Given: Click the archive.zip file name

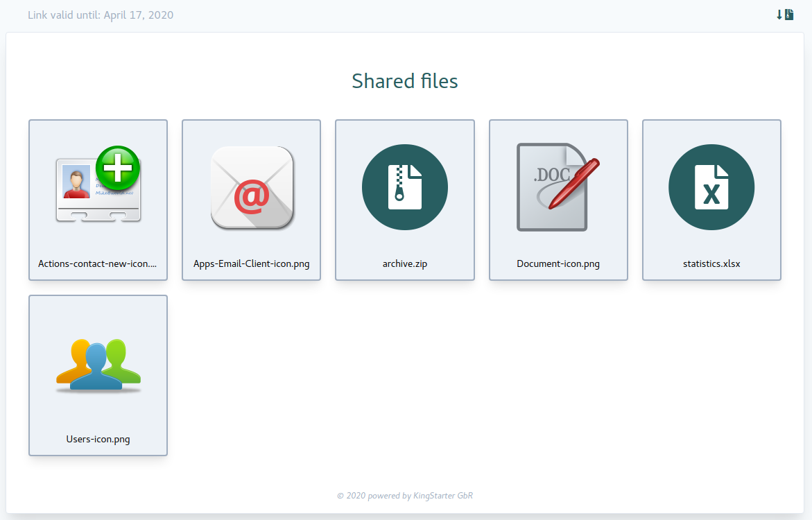Looking at the screenshot, I should click(x=405, y=263).
